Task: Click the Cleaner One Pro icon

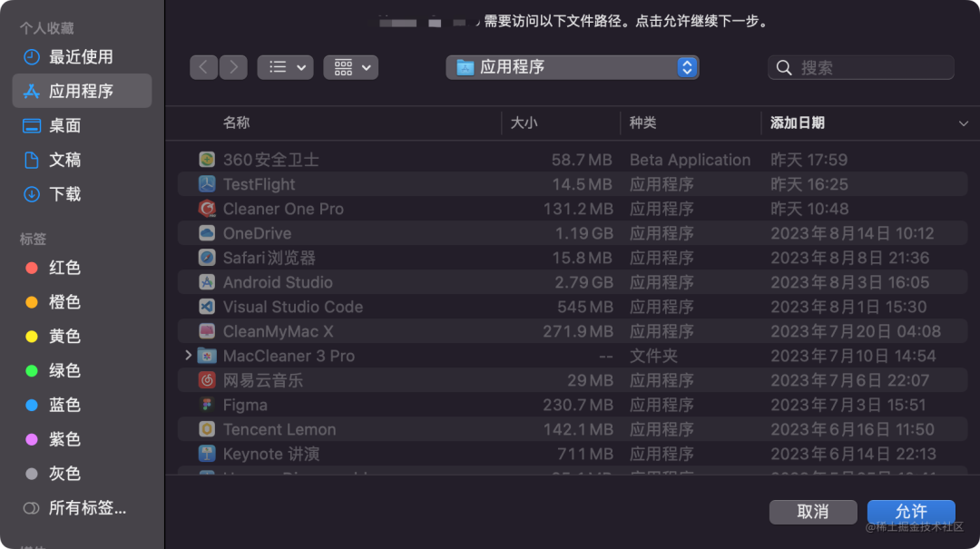Action: tap(207, 208)
